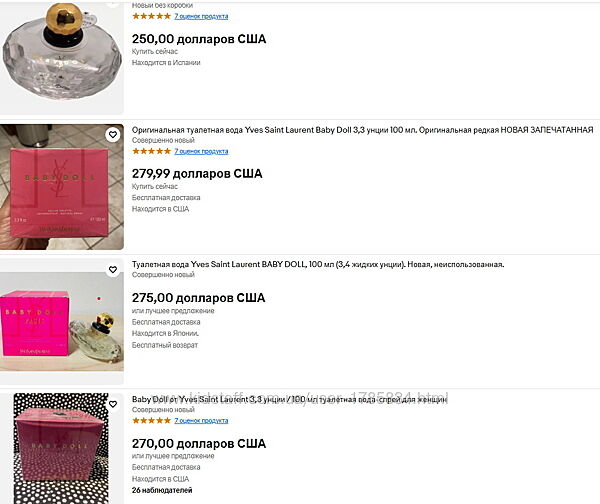600x504 pixels.
Task: Click star rating of the 250,00 dollar listing
Action: click(x=151, y=16)
